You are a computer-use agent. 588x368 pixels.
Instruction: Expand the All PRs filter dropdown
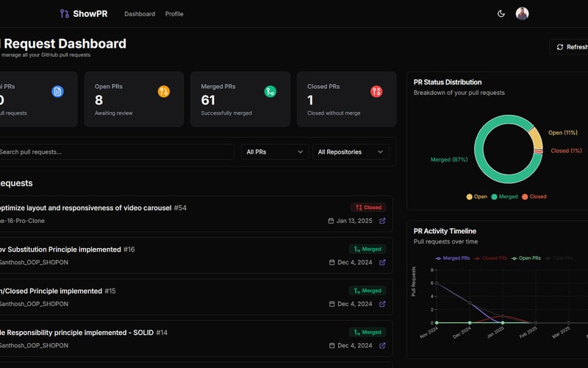point(275,152)
